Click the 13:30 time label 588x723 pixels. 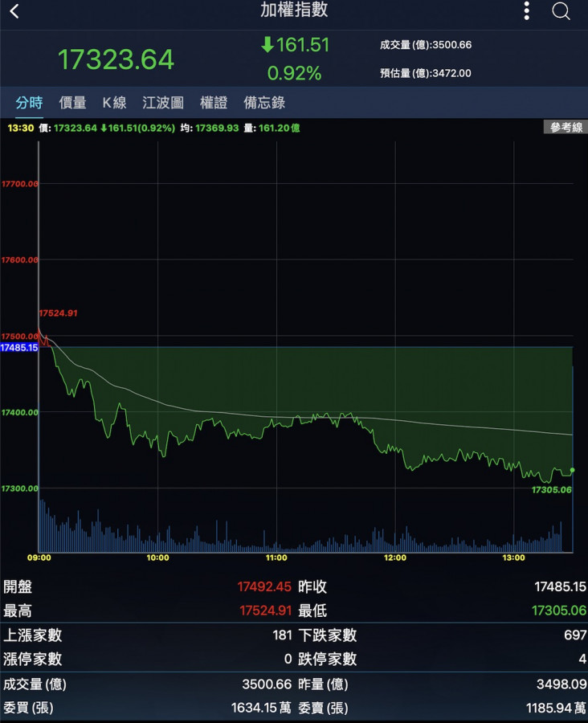click(x=21, y=129)
